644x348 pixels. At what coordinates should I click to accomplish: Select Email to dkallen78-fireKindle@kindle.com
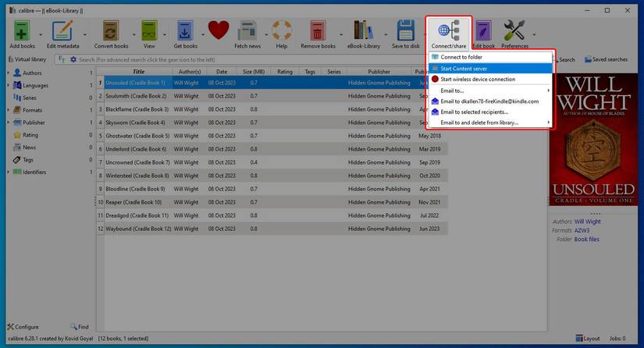490,101
